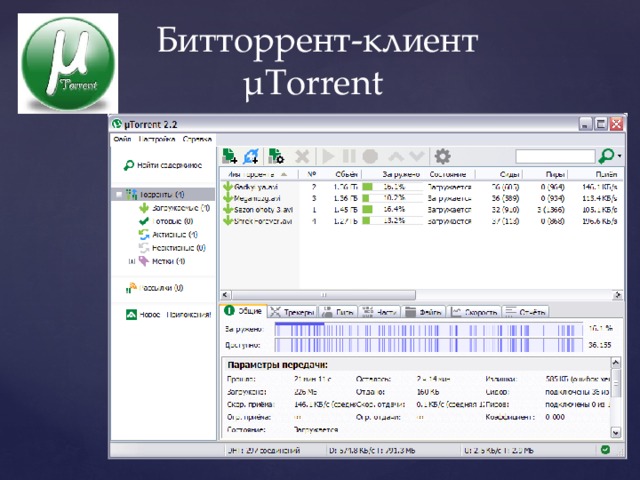The height and width of the screenshot is (480, 640).
Task: Click the Start torrent play icon
Action: 328,156
